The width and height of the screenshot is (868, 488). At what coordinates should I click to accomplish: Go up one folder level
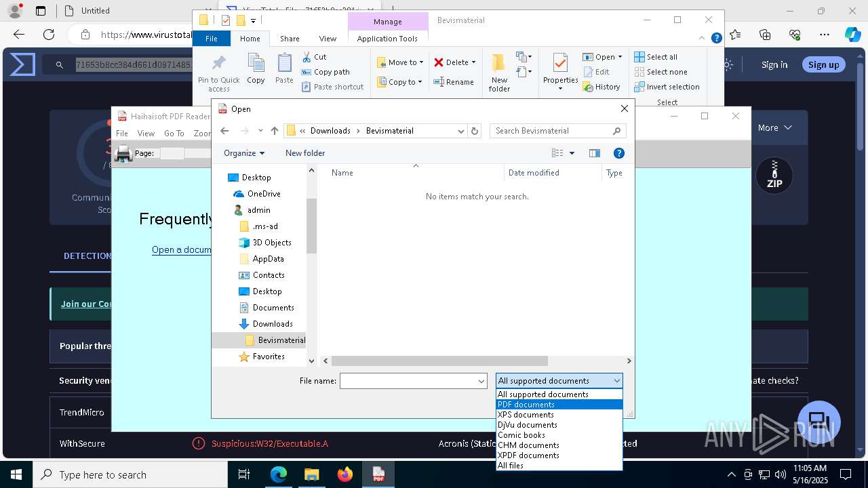(275, 131)
